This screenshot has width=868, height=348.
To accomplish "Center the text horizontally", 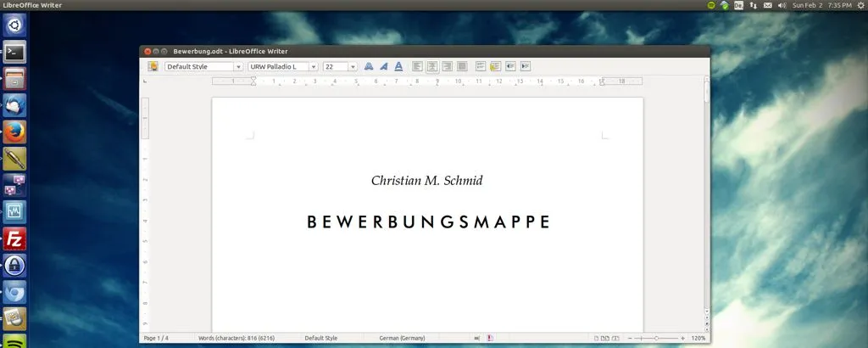I will pyautogui.click(x=432, y=66).
